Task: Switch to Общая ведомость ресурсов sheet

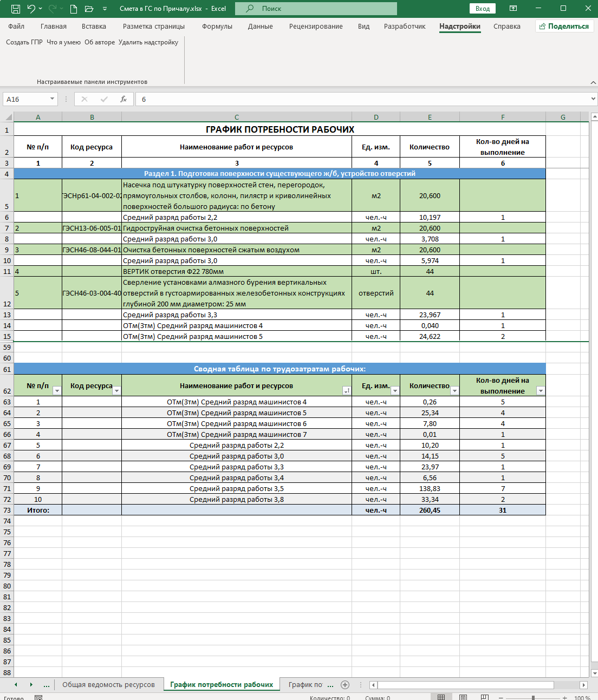Action: point(108,684)
